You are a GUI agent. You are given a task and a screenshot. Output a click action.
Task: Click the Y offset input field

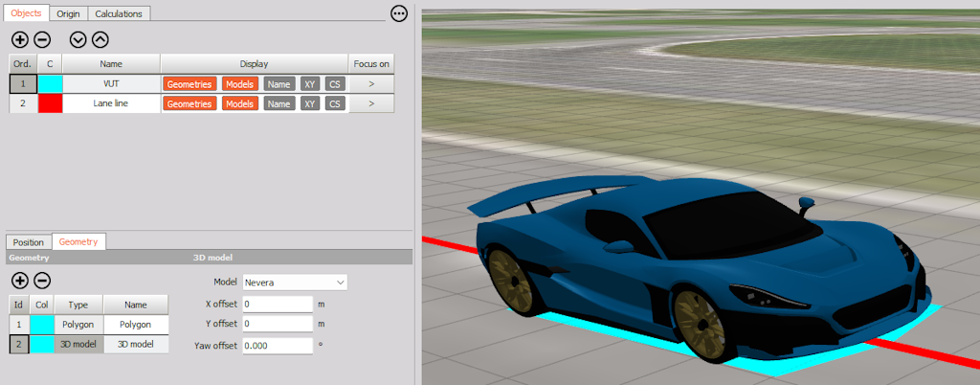[278, 324]
